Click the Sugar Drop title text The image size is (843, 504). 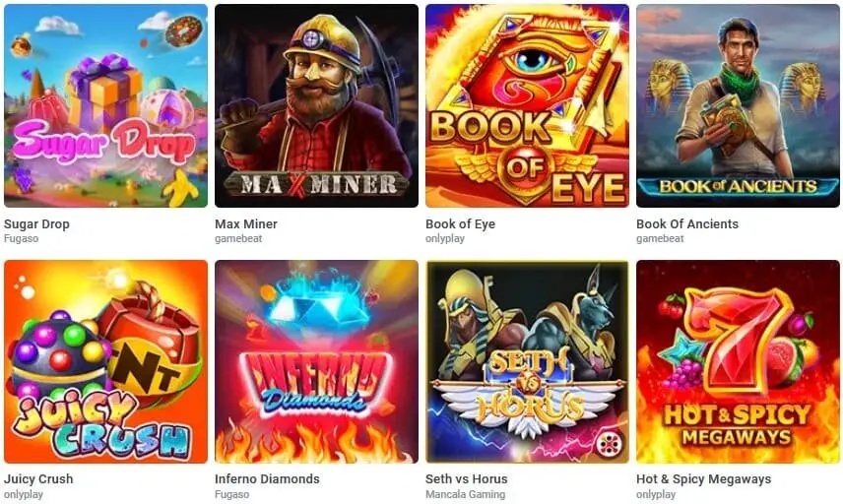click(x=36, y=224)
